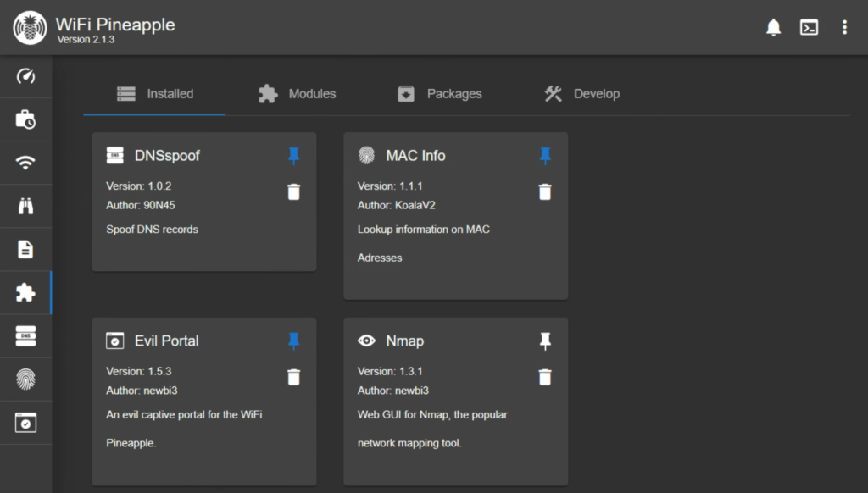Unpin the Evil Portal module
Image resolution: width=868 pixels, height=493 pixels.
pos(294,341)
